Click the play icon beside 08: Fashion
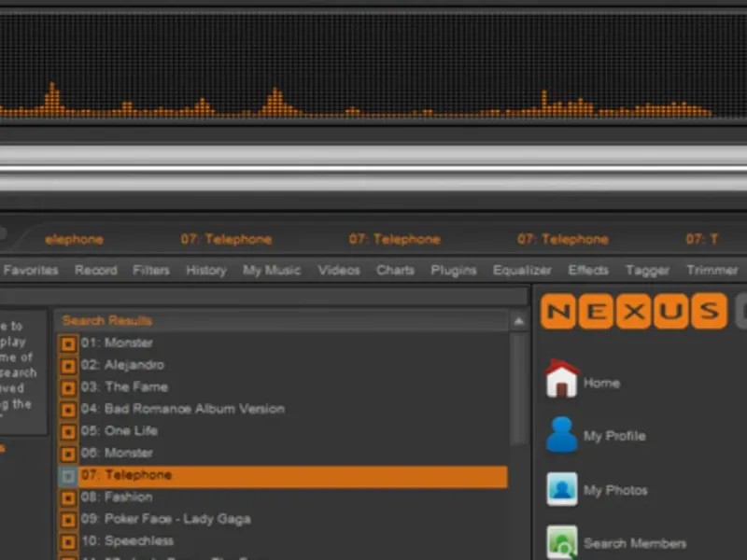The image size is (747, 560). pyautogui.click(x=68, y=497)
